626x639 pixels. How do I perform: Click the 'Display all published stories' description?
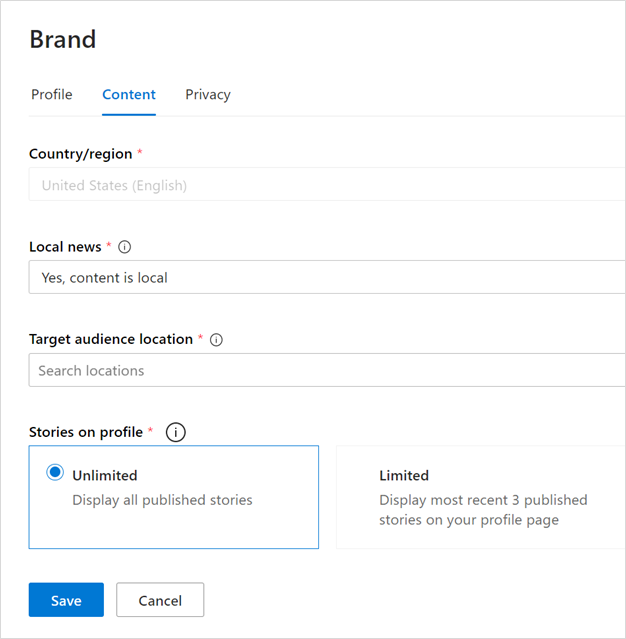coord(162,500)
